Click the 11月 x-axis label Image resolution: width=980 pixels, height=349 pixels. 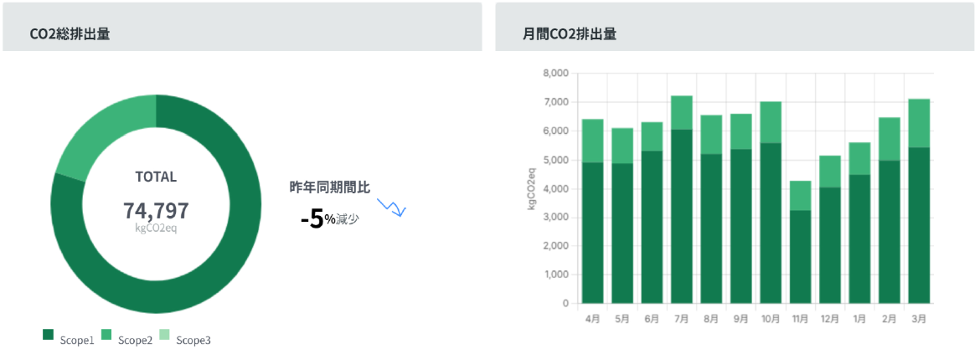point(801,318)
